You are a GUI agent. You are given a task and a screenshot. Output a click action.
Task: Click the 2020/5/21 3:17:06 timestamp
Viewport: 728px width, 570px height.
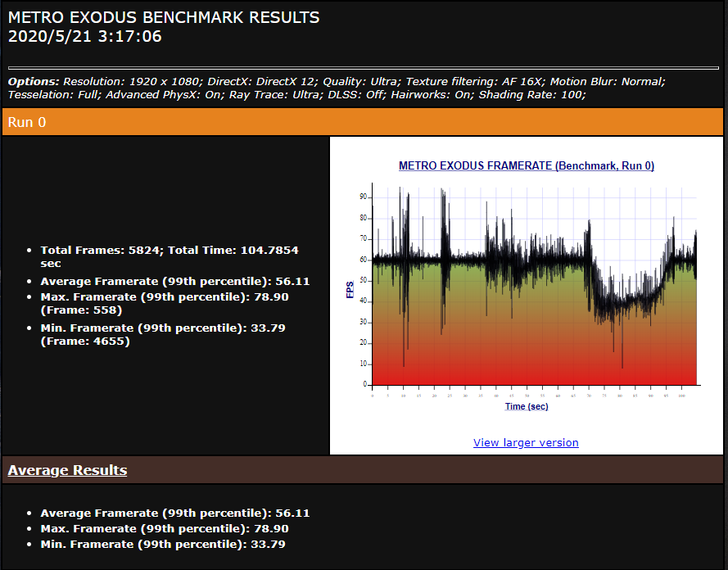point(84,36)
